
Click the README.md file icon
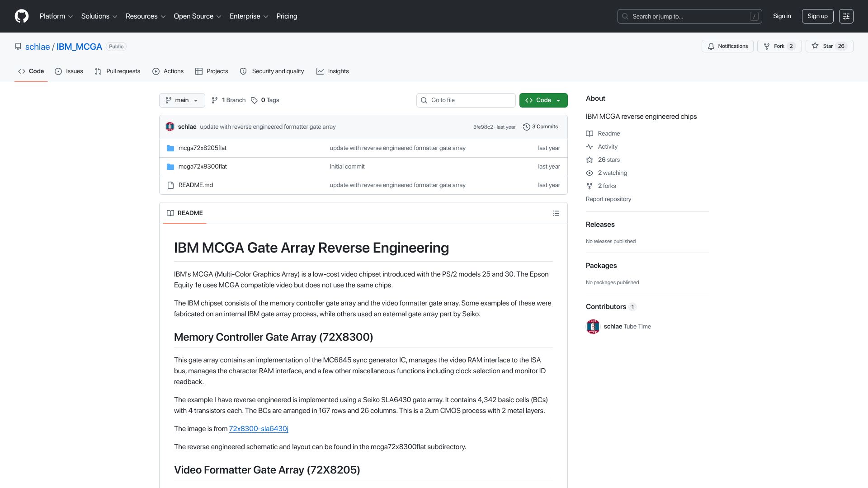[x=170, y=185]
